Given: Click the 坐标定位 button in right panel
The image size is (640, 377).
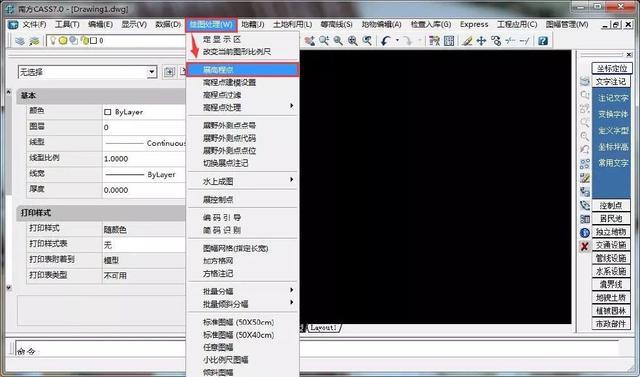Looking at the screenshot, I should tap(611, 68).
